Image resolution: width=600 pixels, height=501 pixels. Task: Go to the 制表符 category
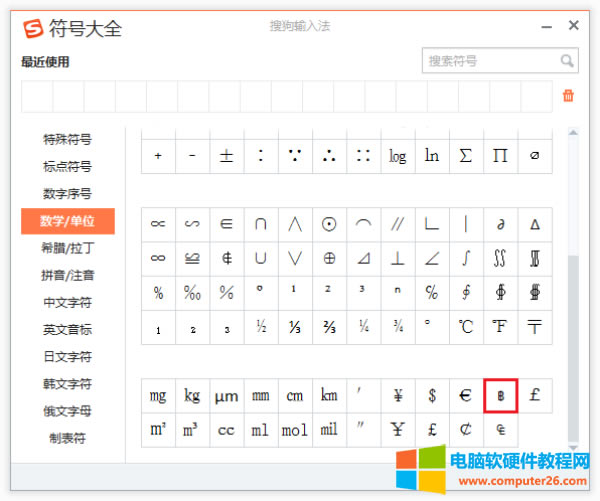click(x=67, y=438)
